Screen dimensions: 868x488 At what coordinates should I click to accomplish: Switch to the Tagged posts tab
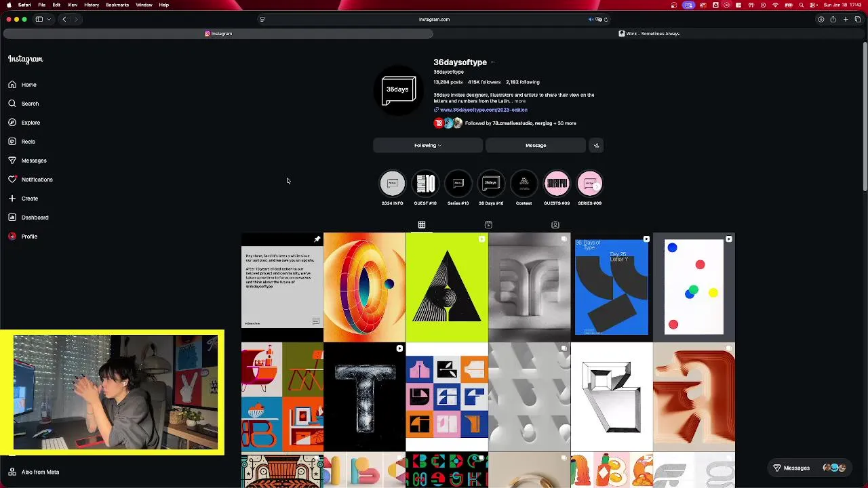(555, 225)
